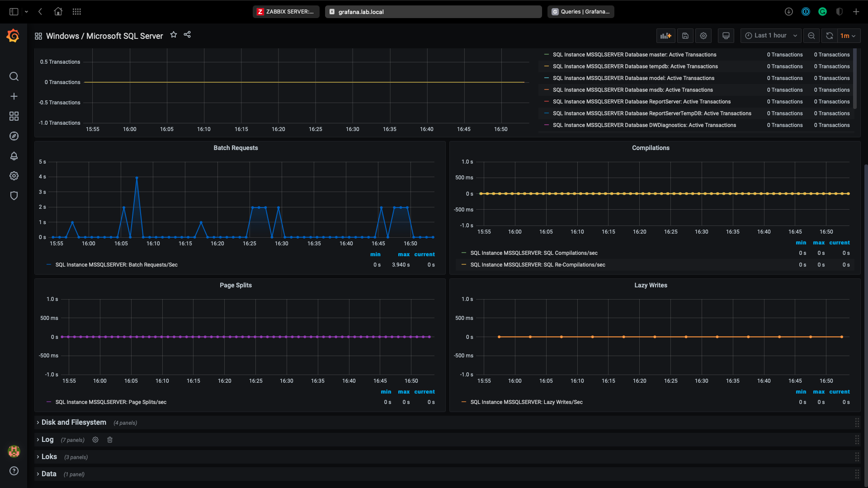Screen dimensions: 868x488
Task: Click the zoom out time range icon
Action: (811, 36)
